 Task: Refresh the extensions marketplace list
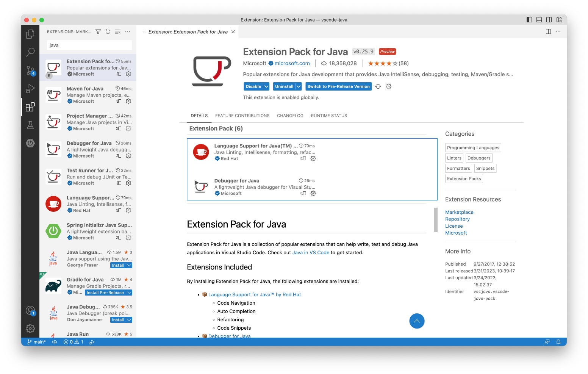[108, 31]
